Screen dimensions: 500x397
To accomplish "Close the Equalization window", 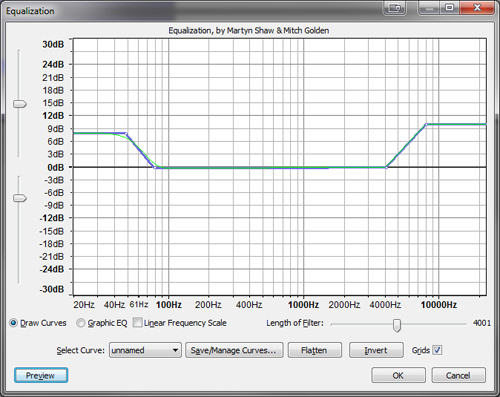I will click(x=477, y=7).
